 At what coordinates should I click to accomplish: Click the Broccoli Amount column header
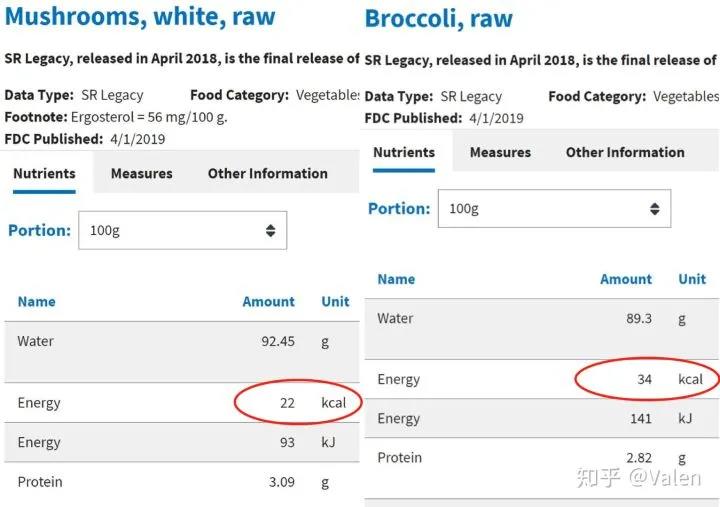pos(626,279)
